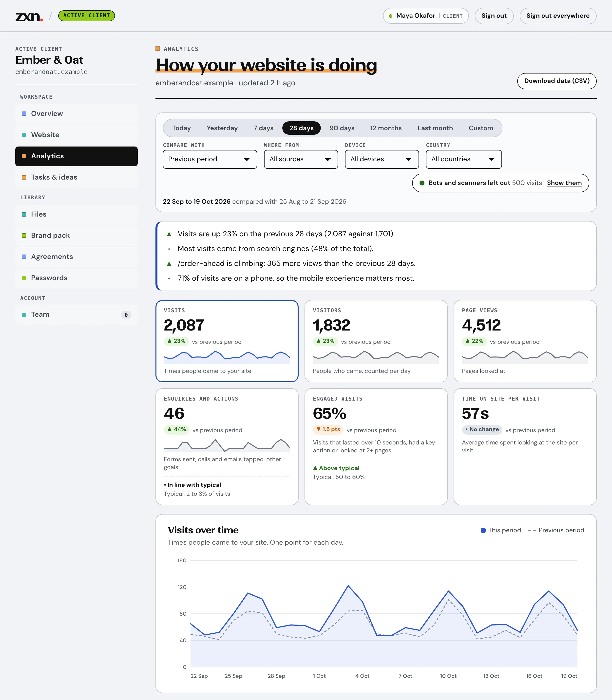Open Files in the library

click(x=76, y=214)
